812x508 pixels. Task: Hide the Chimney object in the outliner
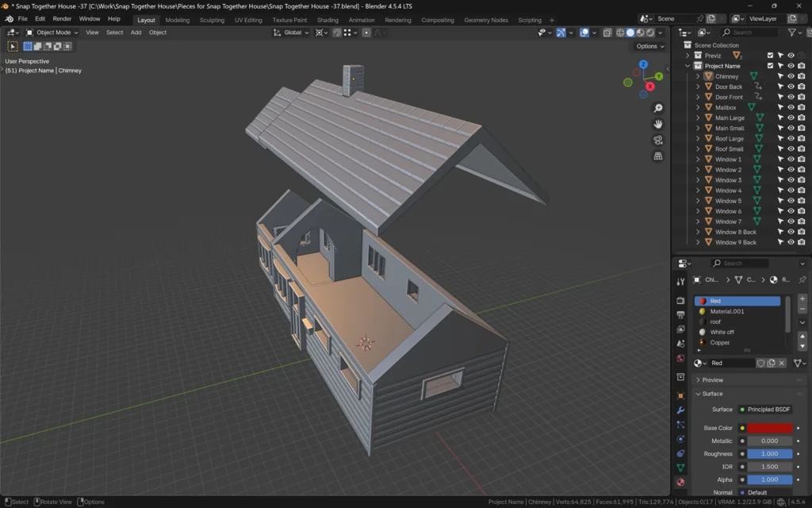point(791,76)
